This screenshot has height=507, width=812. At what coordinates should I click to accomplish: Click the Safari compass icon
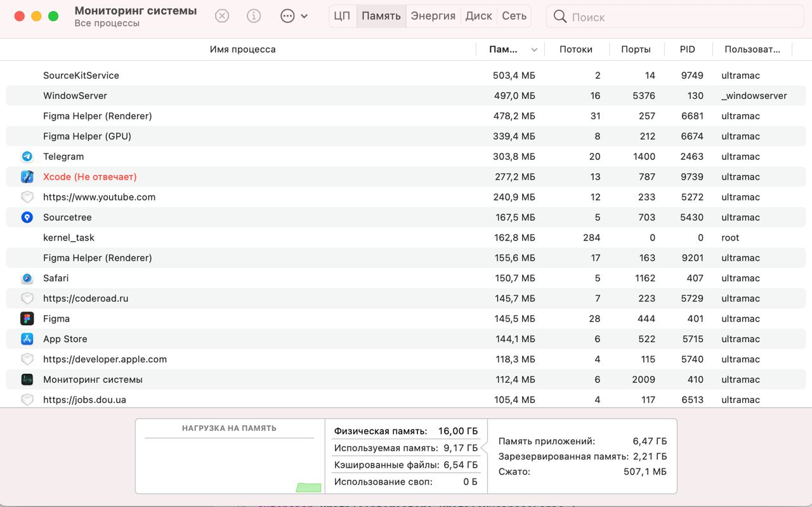[27, 278]
